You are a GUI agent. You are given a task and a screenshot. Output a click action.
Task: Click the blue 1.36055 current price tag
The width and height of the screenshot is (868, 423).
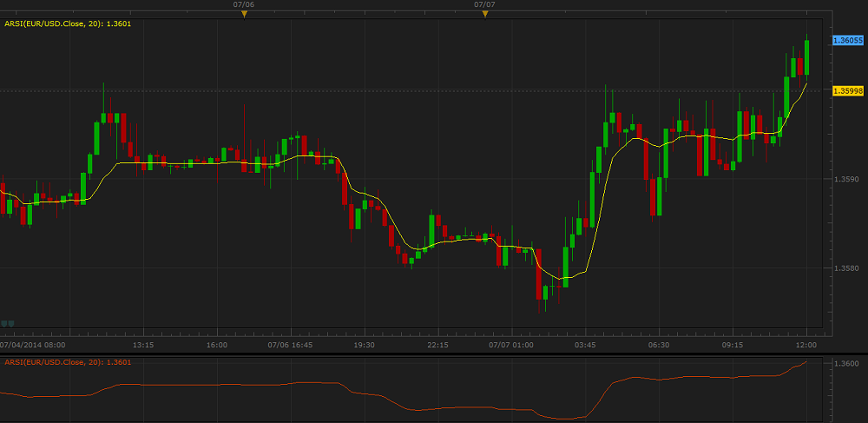(847, 40)
